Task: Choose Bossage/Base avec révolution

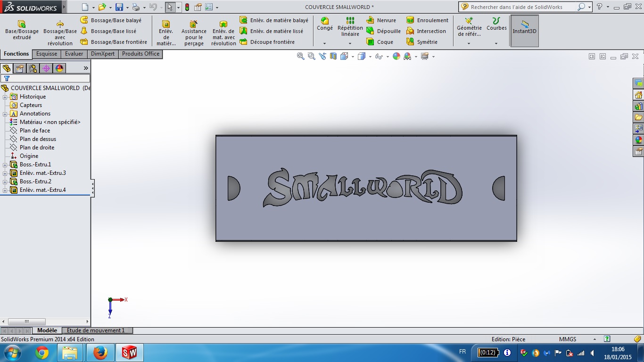Action: [60, 33]
